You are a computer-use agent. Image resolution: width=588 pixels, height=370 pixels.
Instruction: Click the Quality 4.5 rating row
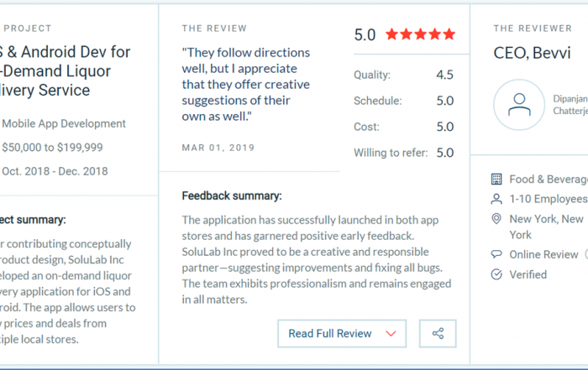click(403, 75)
